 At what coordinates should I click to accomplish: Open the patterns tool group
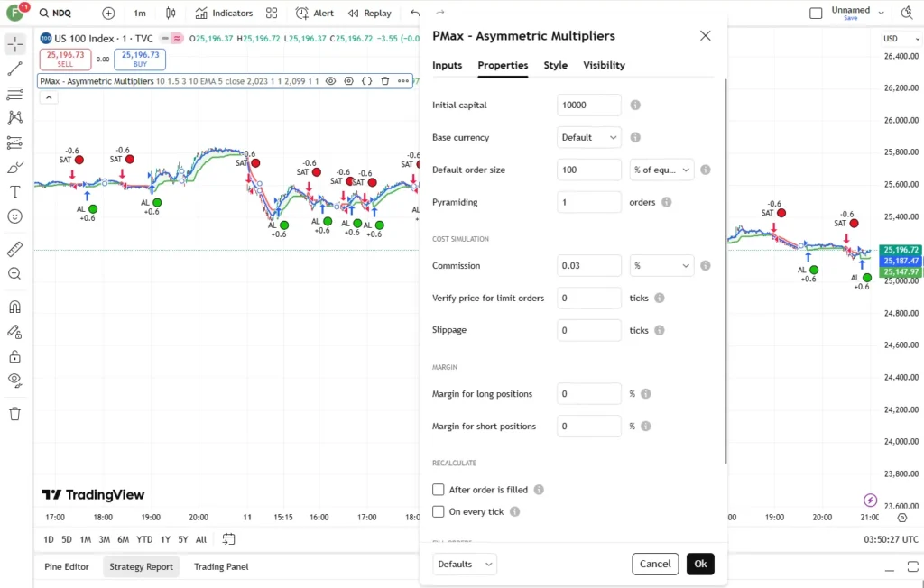pos(15,118)
